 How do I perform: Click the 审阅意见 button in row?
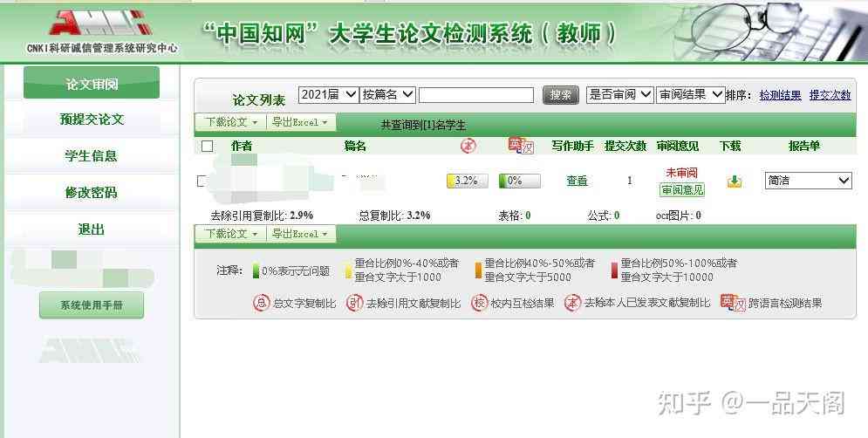pyautogui.click(x=682, y=190)
